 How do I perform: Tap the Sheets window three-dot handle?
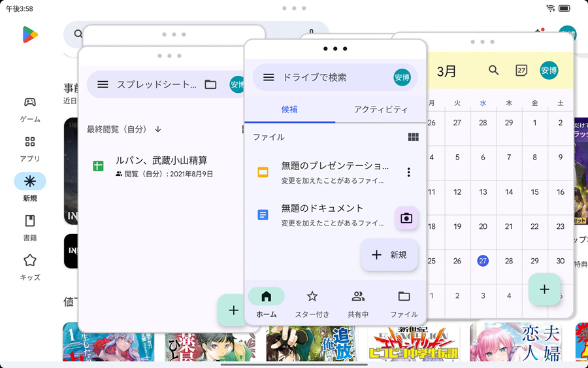(x=169, y=56)
